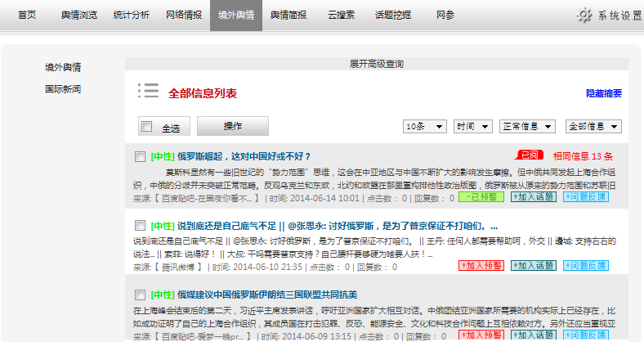The image size is (644, 342).
Task: Click red 加入预警 badge on second article
Action: [x=481, y=265]
